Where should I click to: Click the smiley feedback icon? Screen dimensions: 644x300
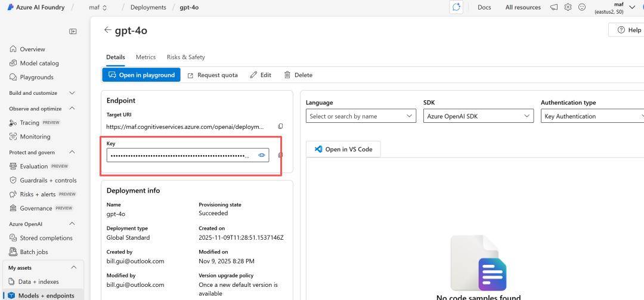pyautogui.click(x=582, y=7)
